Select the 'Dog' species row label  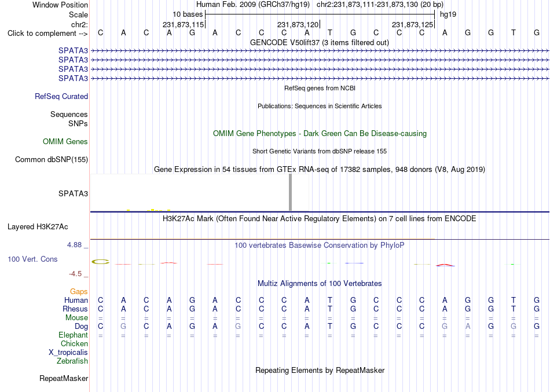pyautogui.click(x=82, y=327)
